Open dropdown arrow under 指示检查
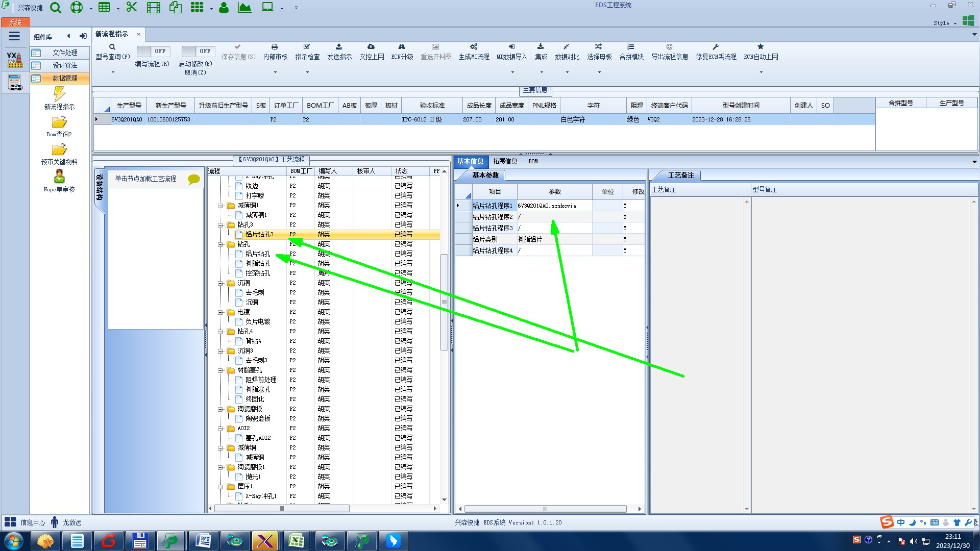The height and width of the screenshot is (551, 980). 307,72
